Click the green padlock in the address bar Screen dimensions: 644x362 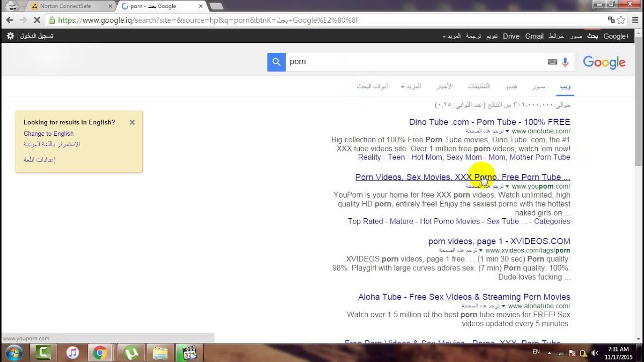(51, 21)
